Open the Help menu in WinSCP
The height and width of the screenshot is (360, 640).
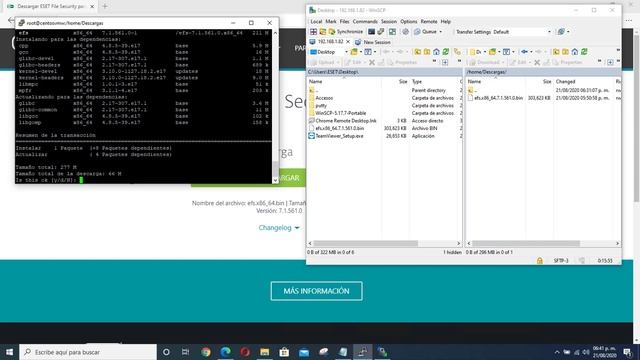tap(446, 22)
